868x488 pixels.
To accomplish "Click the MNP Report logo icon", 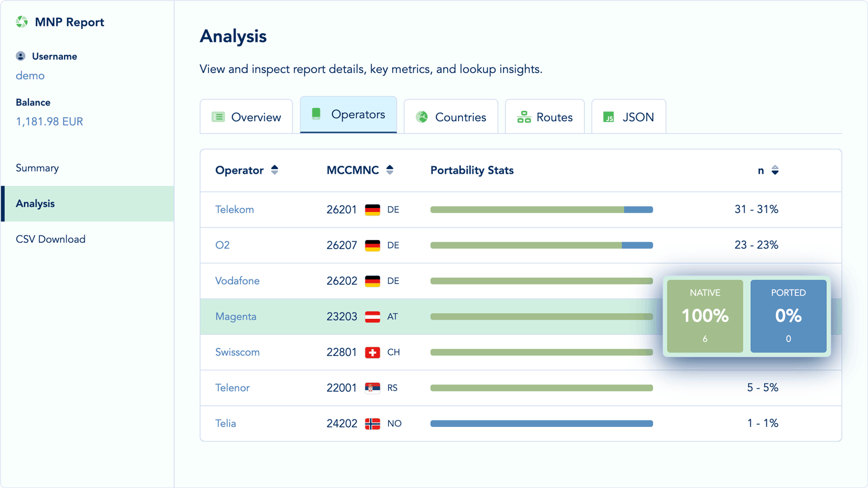I will coord(21,22).
